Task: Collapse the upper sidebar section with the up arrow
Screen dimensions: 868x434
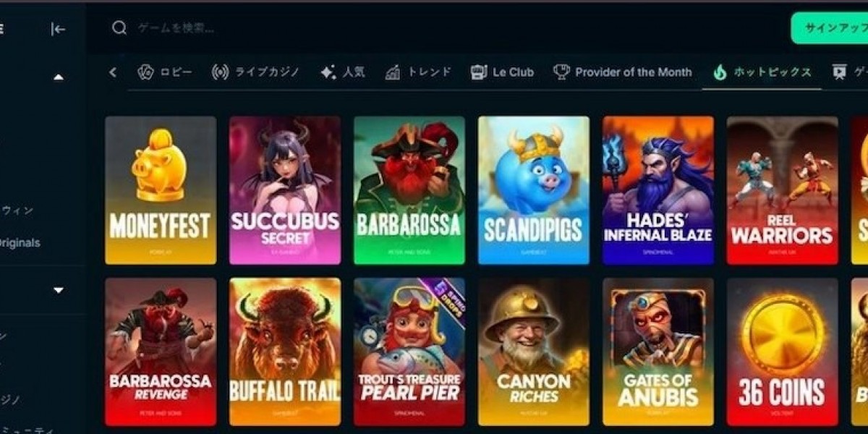Action: [59, 77]
